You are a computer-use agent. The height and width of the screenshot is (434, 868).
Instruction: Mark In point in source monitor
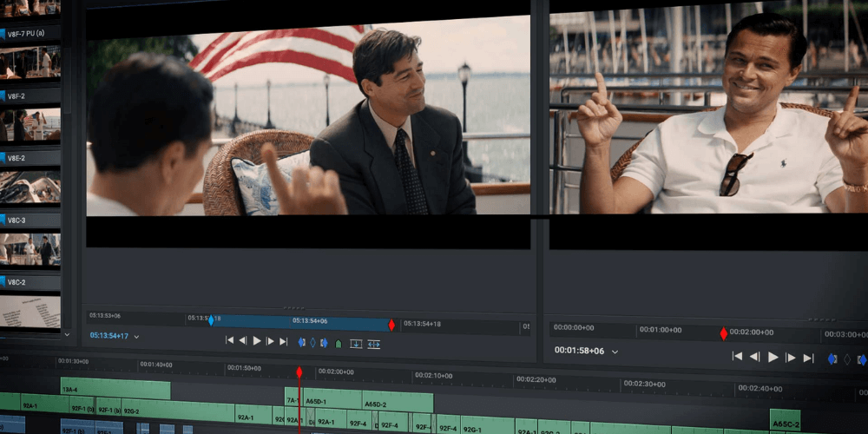click(x=302, y=342)
